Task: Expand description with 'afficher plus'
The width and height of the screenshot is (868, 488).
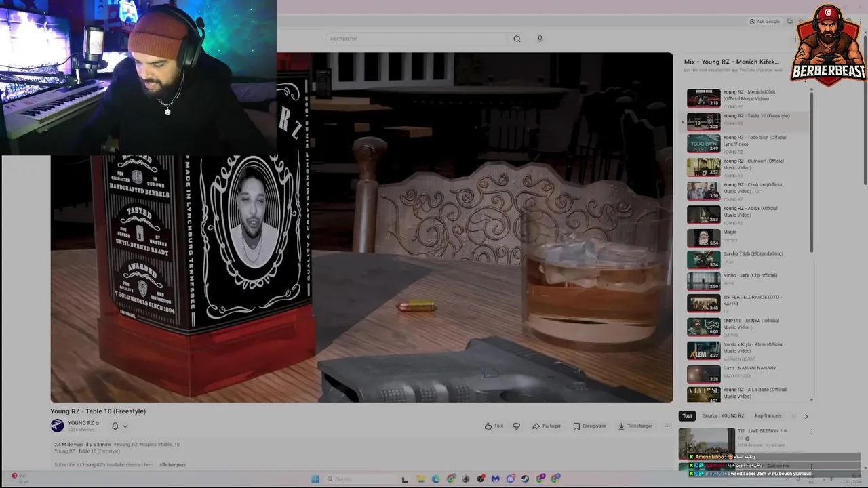Action: tap(172, 465)
